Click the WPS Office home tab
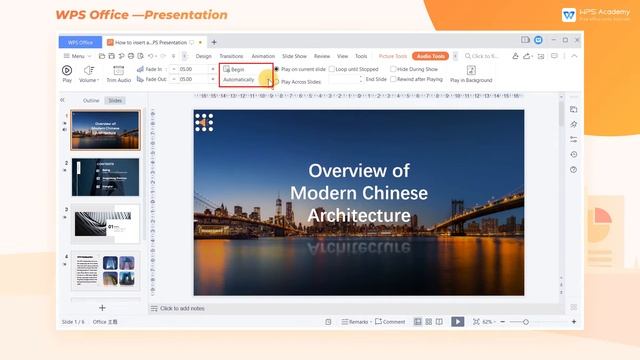Image resolution: width=640 pixels, height=360 pixels. (80, 42)
